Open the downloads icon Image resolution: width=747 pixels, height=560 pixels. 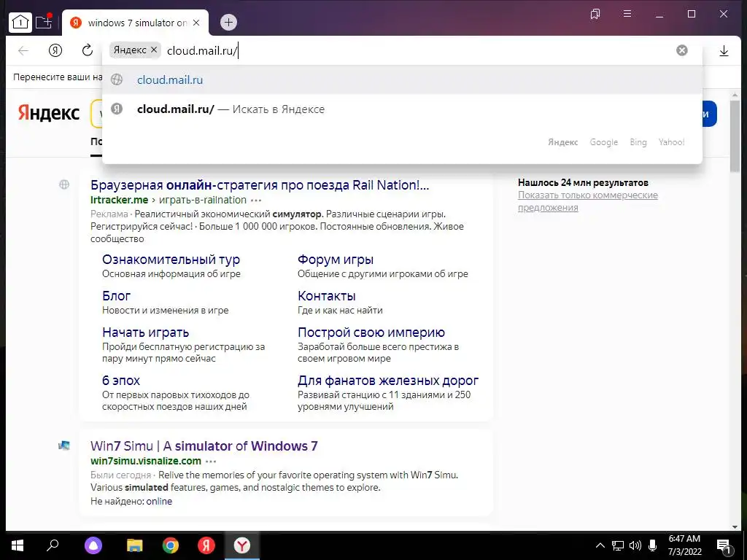tap(724, 50)
